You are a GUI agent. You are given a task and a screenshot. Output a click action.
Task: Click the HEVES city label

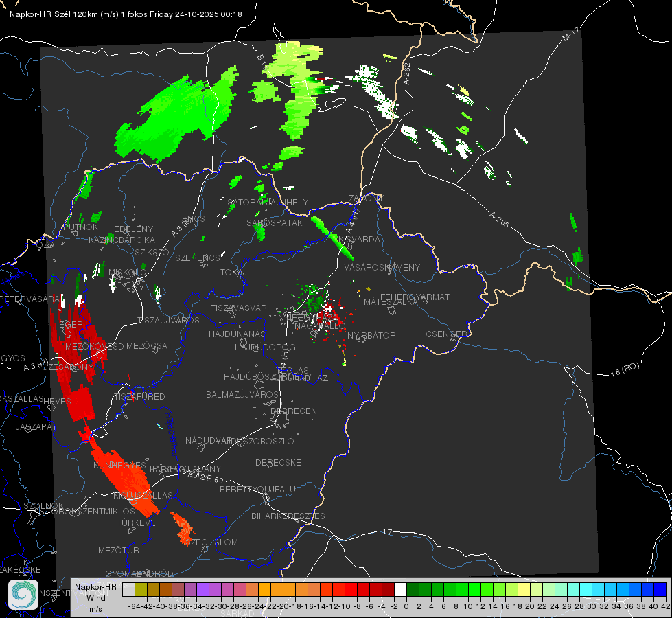point(58,402)
